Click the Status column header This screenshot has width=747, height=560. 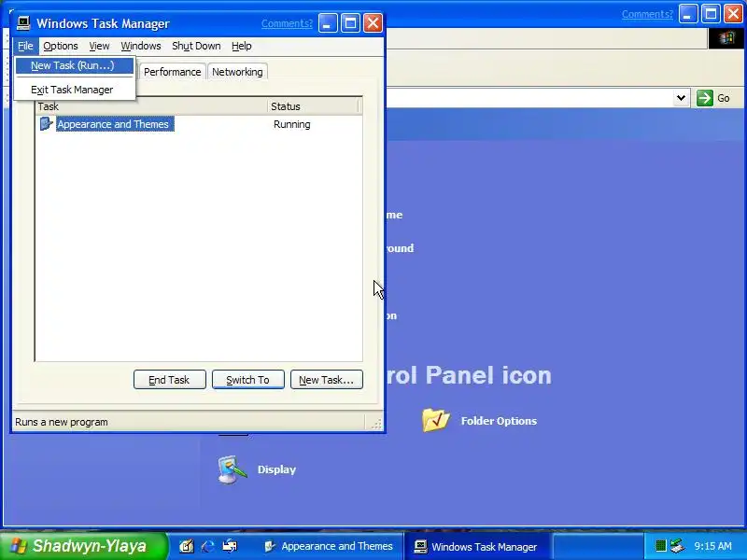pos(313,106)
